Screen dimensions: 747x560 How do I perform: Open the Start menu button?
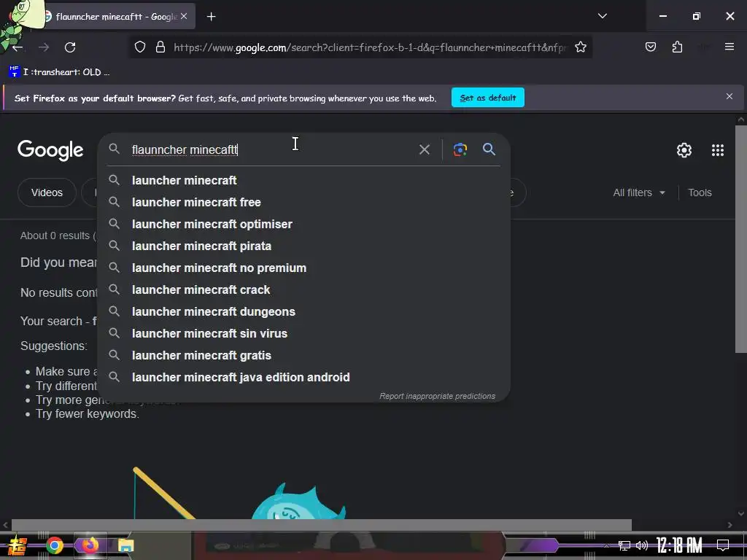click(18, 545)
